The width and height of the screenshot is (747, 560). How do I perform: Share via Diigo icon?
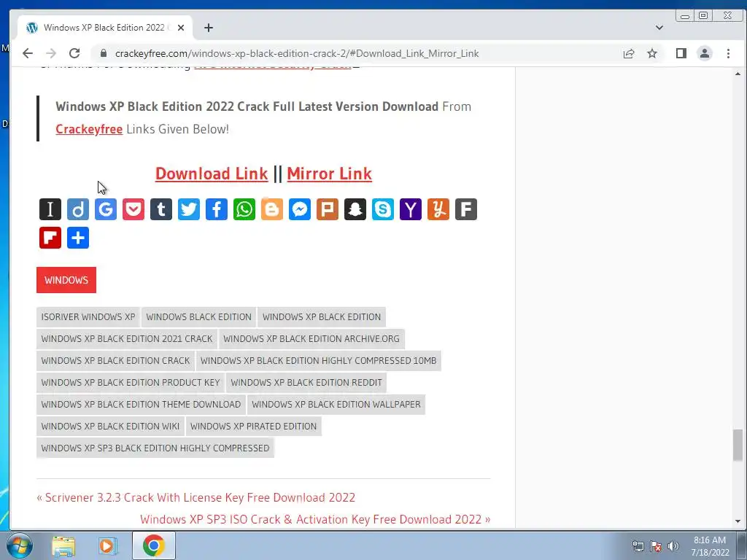(x=77, y=209)
